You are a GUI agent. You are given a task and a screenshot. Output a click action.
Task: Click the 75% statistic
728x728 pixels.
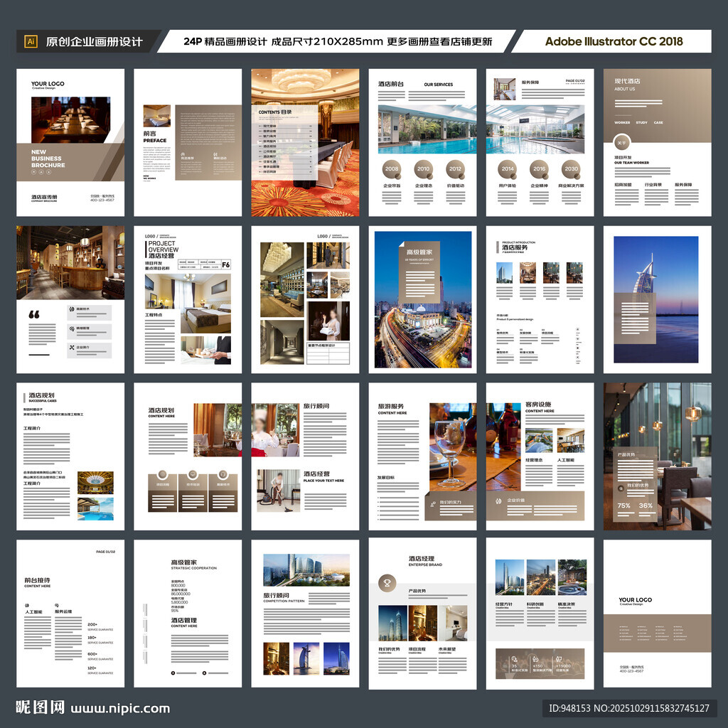[624, 505]
